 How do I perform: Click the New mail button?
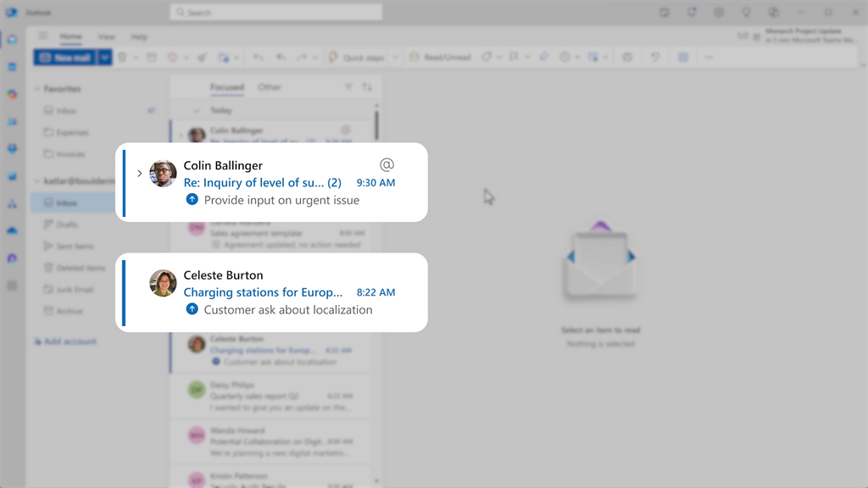pyautogui.click(x=65, y=58)
